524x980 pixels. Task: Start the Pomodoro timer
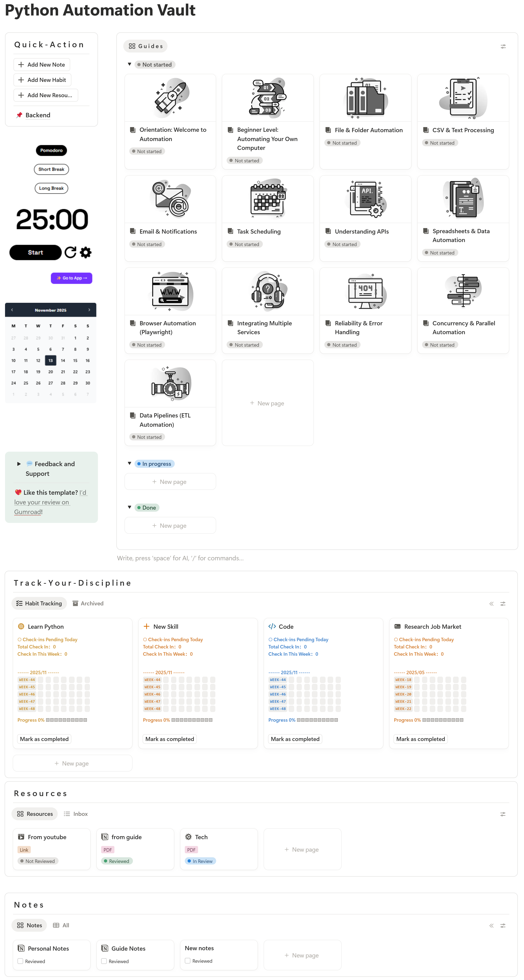click(35, 252)
